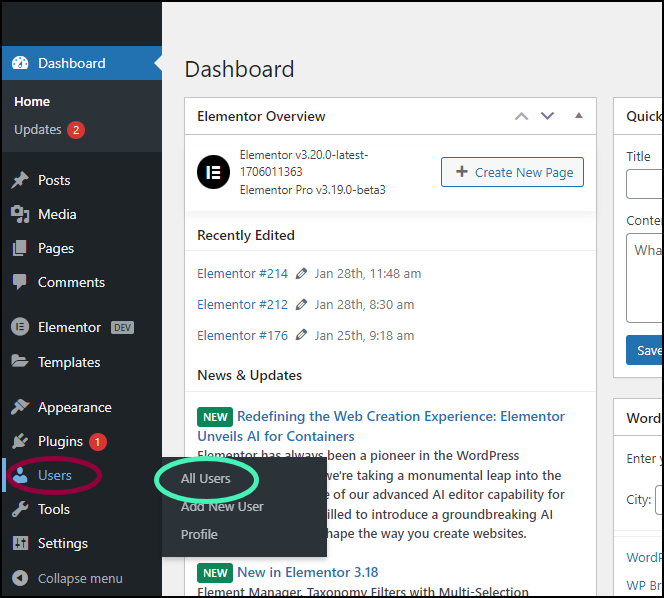The image size is (664, 598).
Task: Click the Templates folder icon
Action: [x=20, y=361]
